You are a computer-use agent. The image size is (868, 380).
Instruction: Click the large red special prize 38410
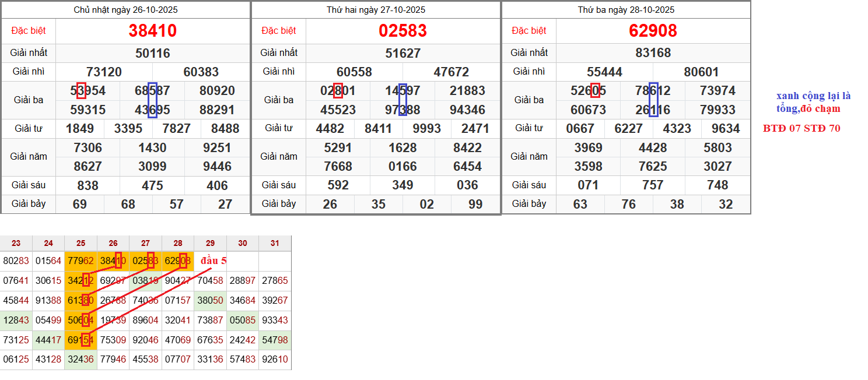tap(152, 31)
